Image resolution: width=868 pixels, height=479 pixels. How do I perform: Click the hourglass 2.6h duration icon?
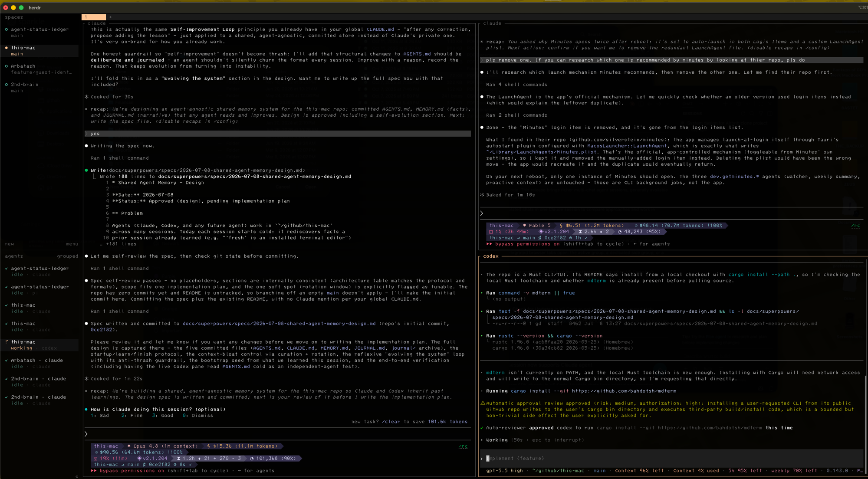click(x=580, y=232)
